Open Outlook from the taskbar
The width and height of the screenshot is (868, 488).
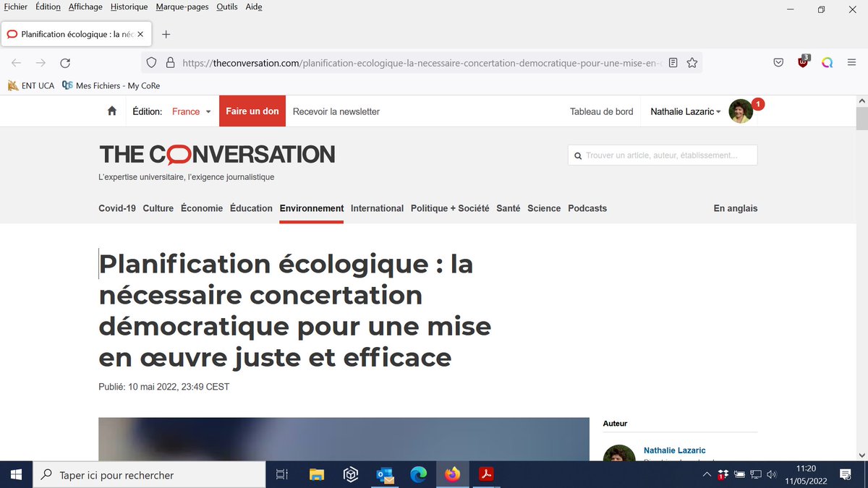click(385, 474)
